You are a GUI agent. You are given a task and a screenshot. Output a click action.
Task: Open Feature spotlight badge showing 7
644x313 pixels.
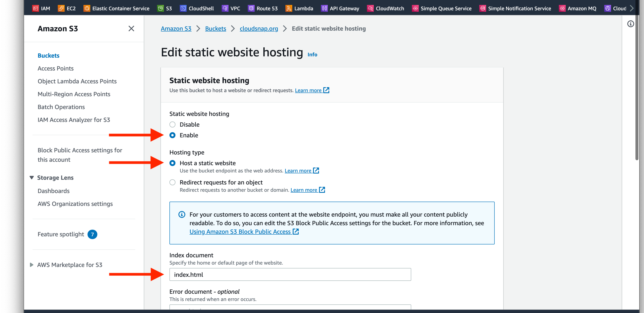pyautogui.click(x=92, y=234)
